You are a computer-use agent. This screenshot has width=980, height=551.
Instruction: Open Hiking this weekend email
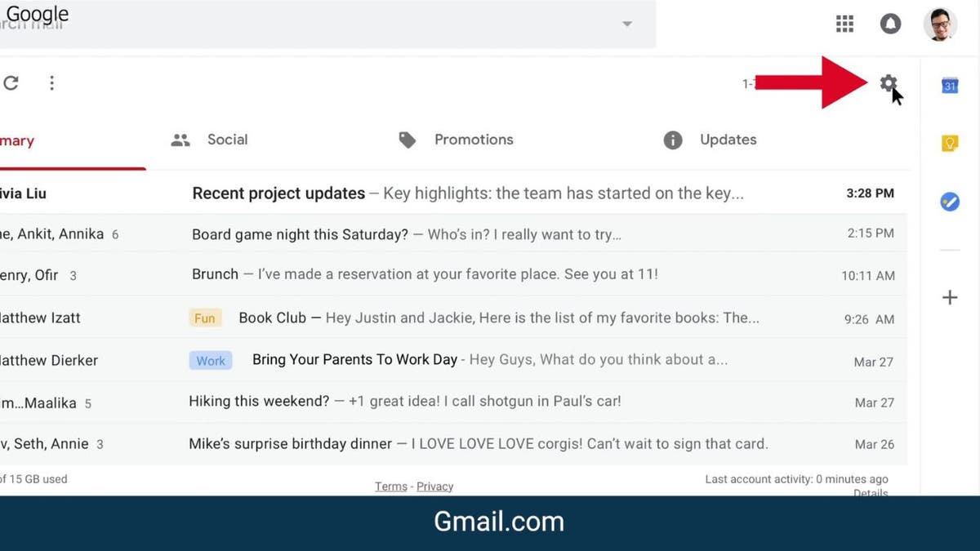coord(453,402)
